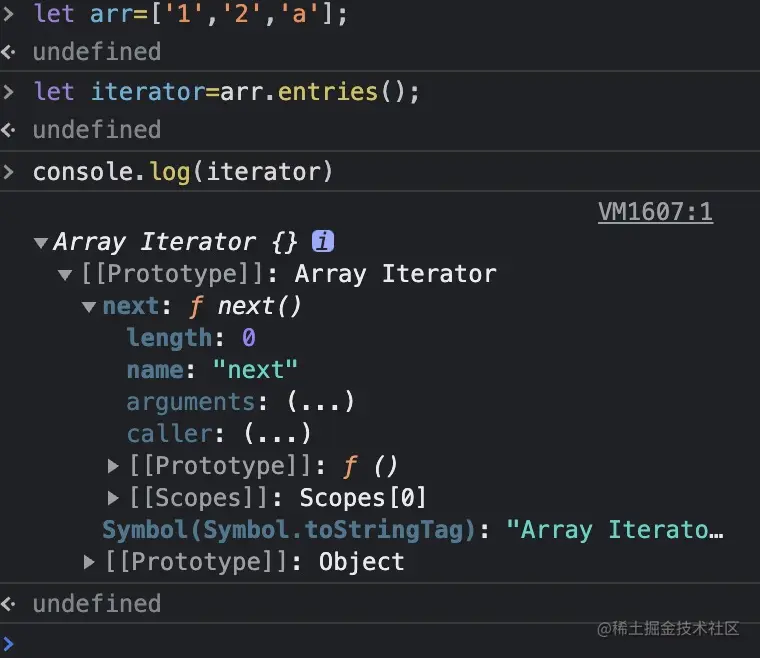This screenshot has width=760, height=658.
Task: Click the undefined result below let iterator line
Action: coord(97,130)
